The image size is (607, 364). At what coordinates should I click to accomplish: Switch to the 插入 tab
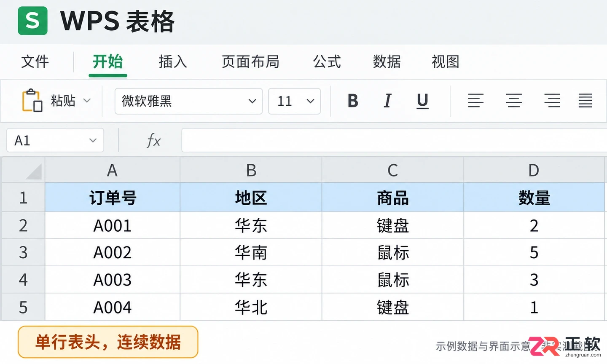coord(173,62)
